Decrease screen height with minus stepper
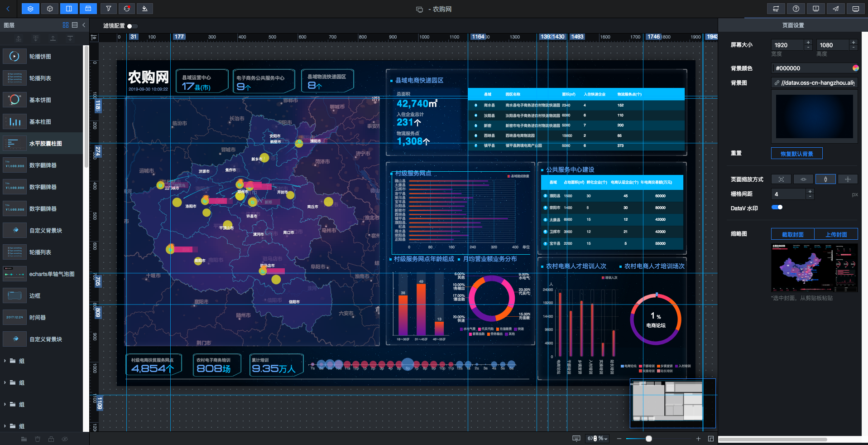The width and height of the screenshot is (868, 445). [x=854, y=48]
